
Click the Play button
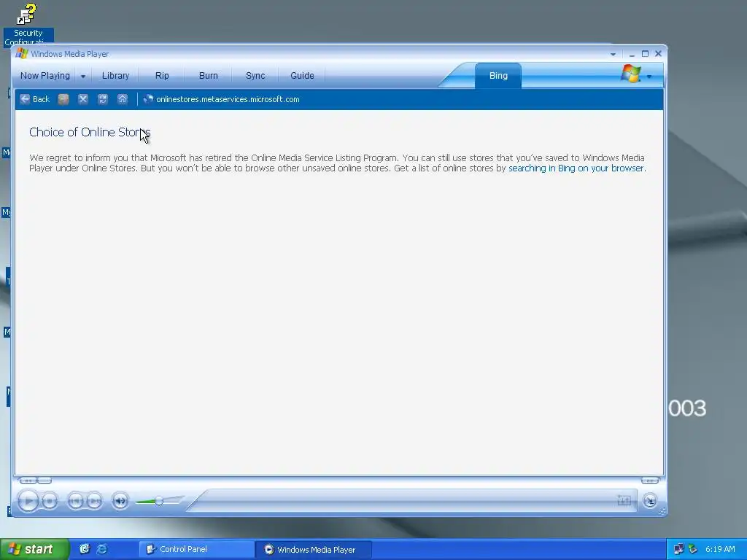click(28, 500)
